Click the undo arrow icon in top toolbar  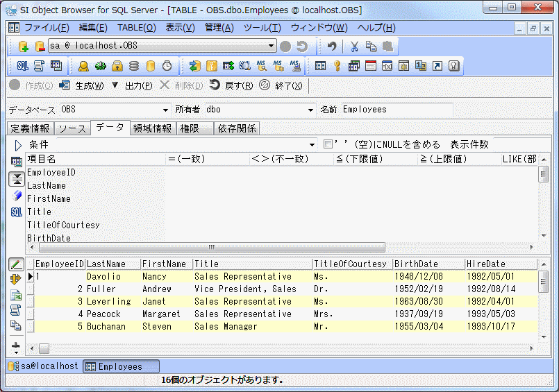click(x=332, y=46)
